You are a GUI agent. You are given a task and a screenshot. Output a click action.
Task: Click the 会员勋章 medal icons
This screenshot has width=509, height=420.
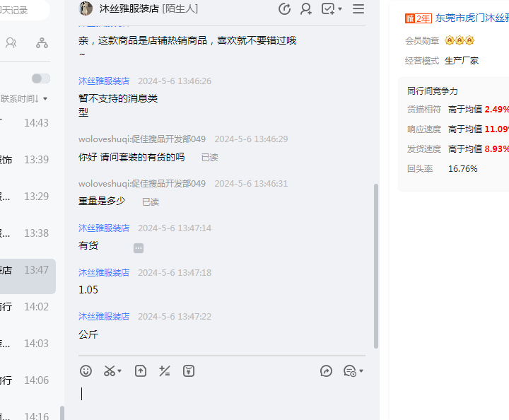(460, 40)
